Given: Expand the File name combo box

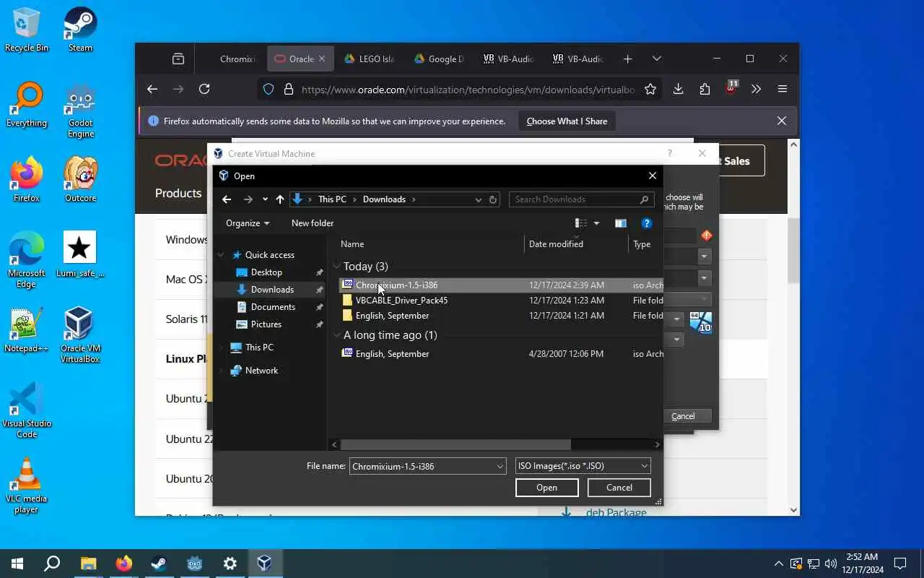Looking at the screenshot, I should pos(500,467).
